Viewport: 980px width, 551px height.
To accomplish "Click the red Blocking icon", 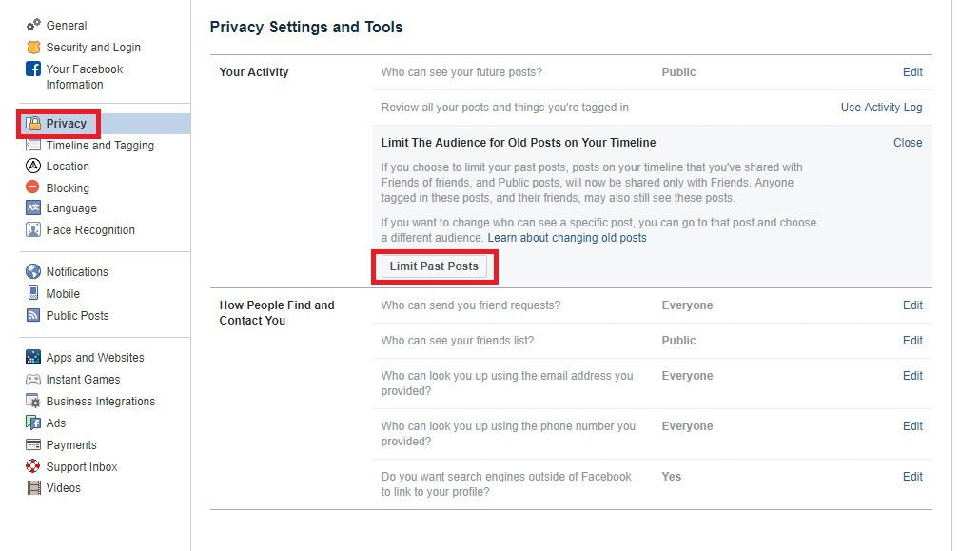I will [32, 187].
